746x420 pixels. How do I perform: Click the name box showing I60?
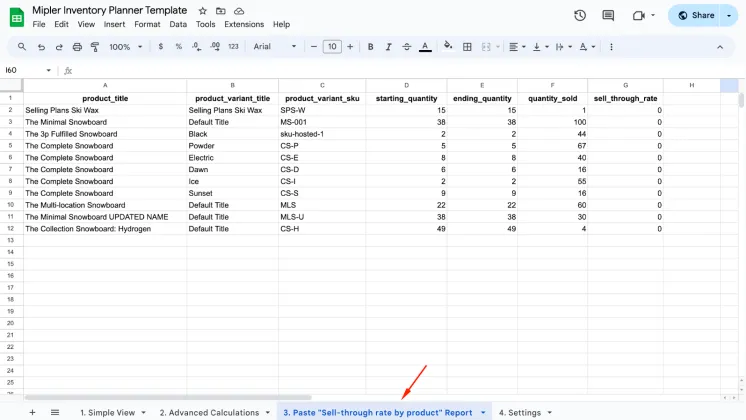[x=28, y=70]
